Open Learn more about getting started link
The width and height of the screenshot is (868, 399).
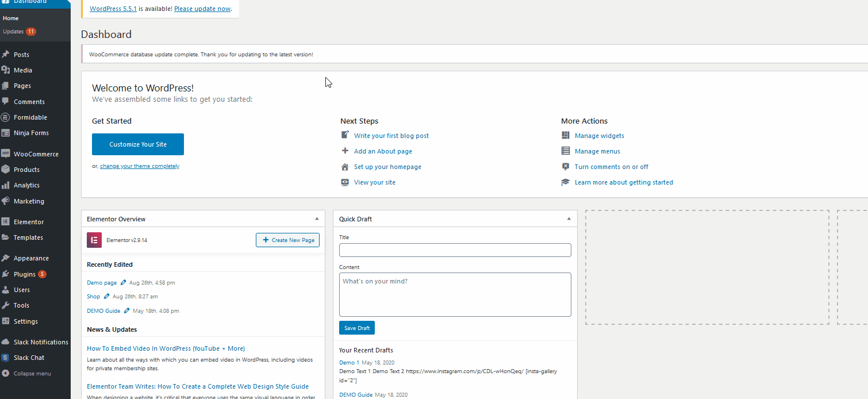[624, 182]
